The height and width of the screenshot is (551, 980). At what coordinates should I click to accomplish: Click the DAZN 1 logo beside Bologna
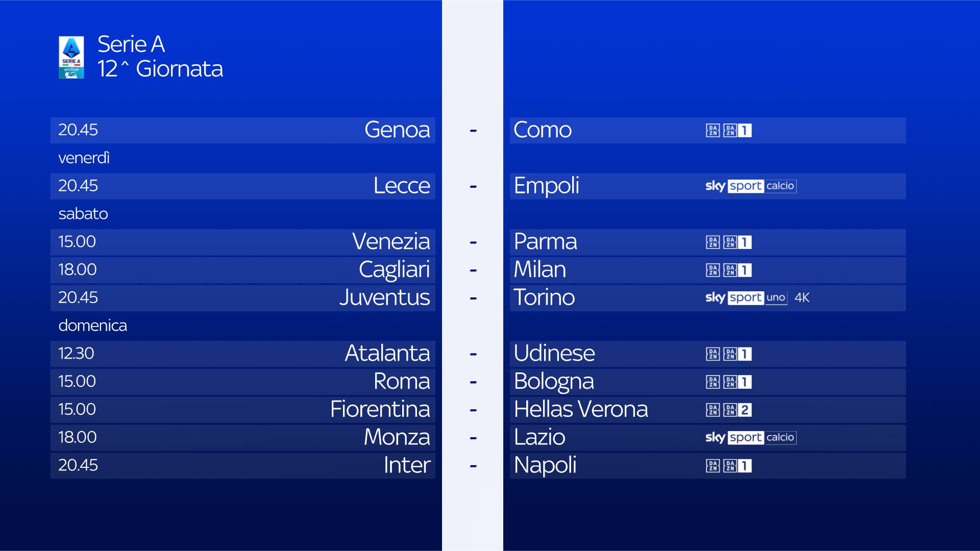click(728, 382)
